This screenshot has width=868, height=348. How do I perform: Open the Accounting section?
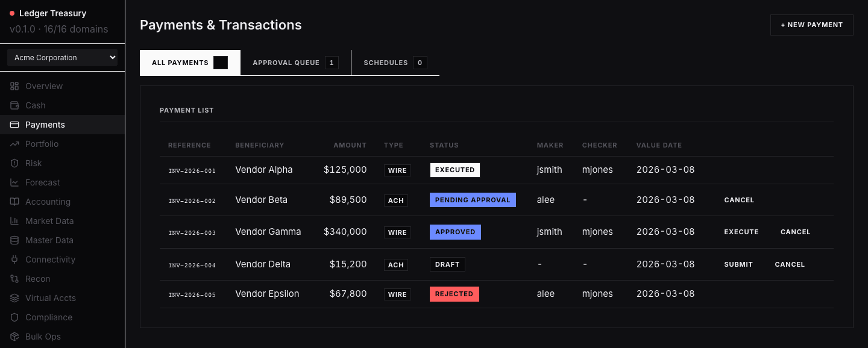[63, 202]
